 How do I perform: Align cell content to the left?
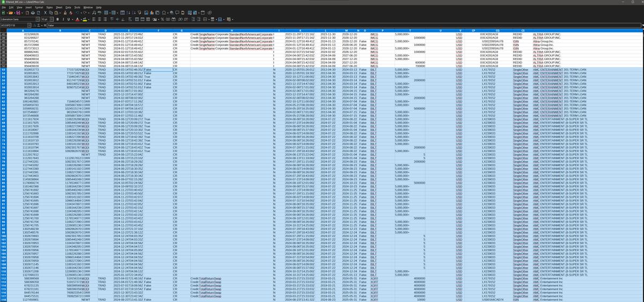coord(94,19)
